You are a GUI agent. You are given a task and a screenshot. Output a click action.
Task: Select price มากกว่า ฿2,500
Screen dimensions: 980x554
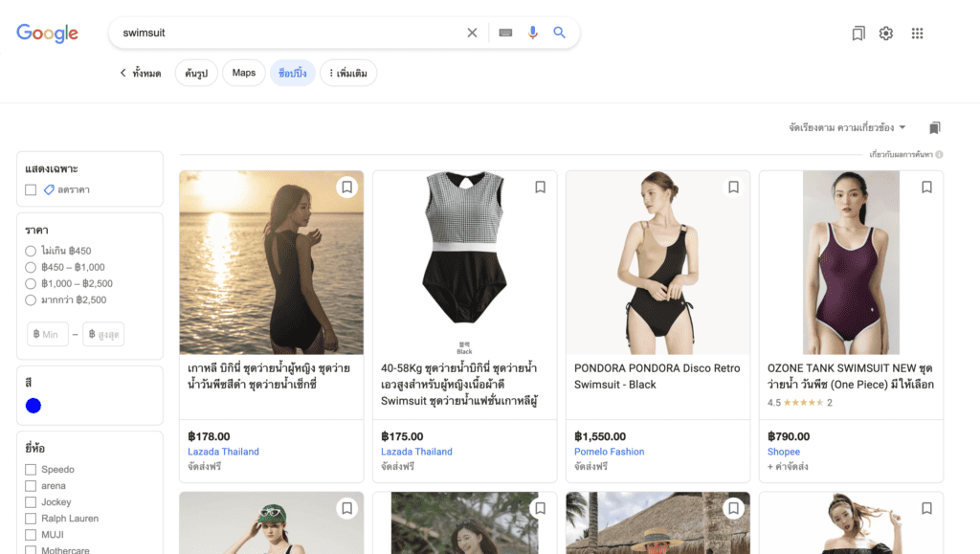coord(31,300)
